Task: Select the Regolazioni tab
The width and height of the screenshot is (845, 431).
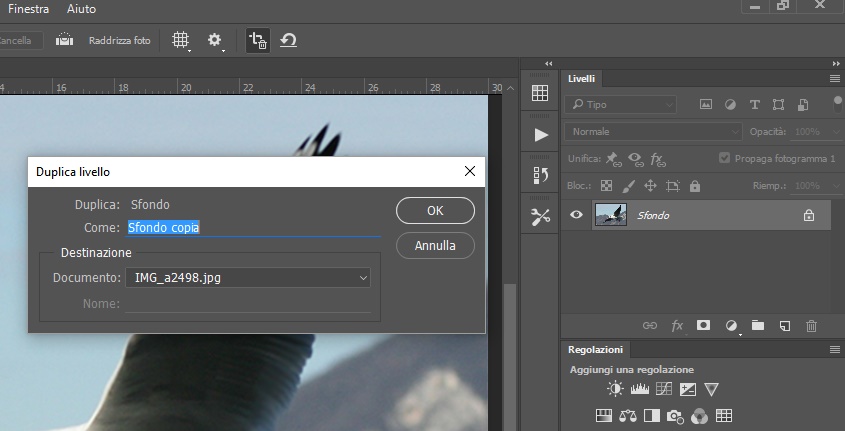Action: (x=595, y=350)
